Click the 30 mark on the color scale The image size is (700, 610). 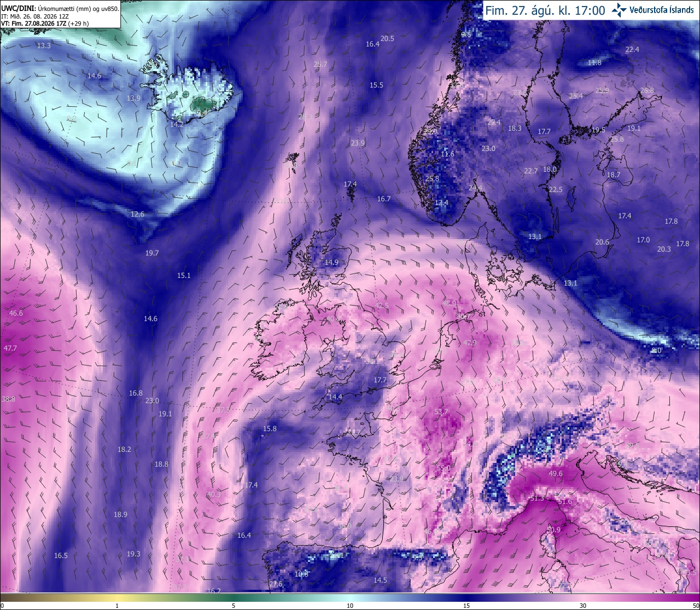pyautogui.click(x=583, y=606)
